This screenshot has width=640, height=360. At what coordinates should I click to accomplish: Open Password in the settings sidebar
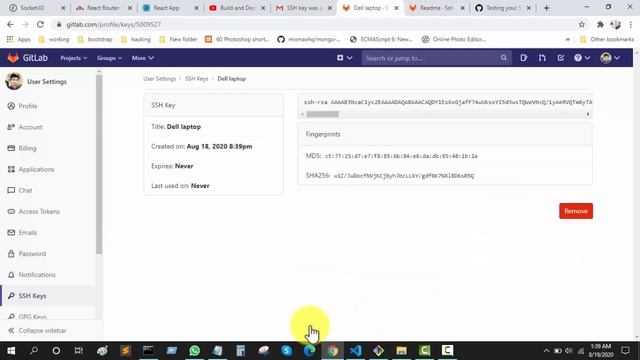(x=32, y=253)
